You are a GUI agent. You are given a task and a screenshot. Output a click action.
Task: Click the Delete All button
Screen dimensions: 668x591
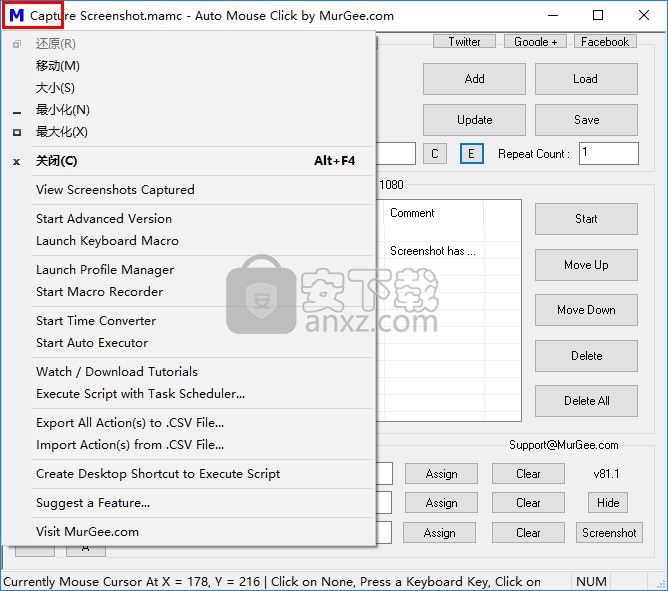click(586, 401)
